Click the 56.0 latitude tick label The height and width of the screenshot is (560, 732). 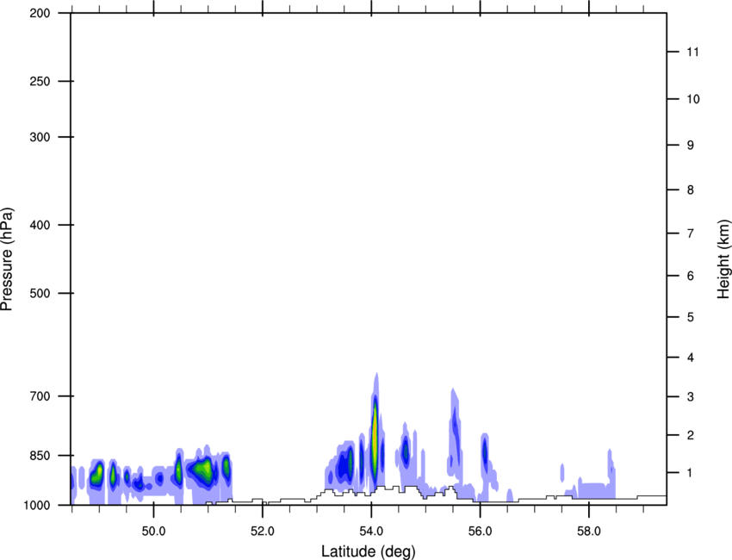click(480, 532)
